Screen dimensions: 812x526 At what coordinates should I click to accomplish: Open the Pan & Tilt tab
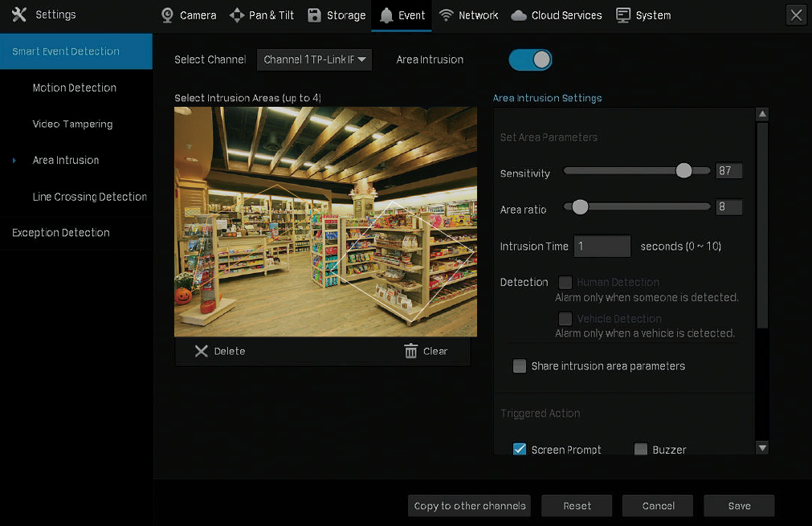click(x=262, y=15)
